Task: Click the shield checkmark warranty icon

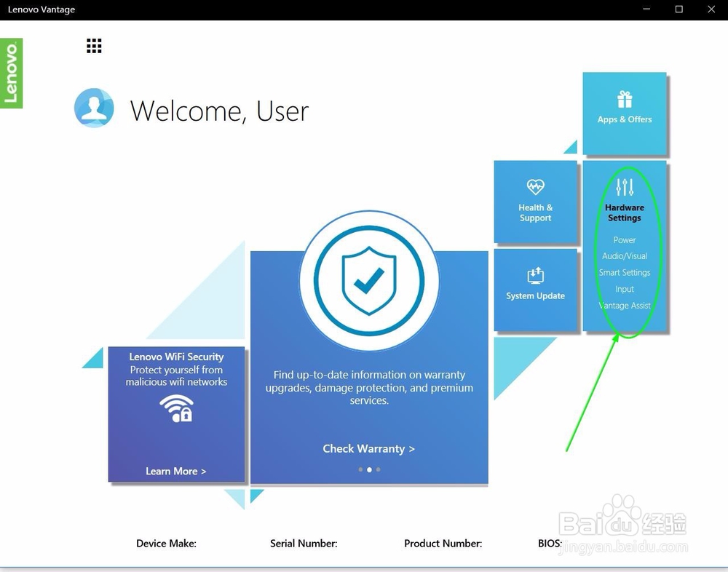Action: coord(369,280)
